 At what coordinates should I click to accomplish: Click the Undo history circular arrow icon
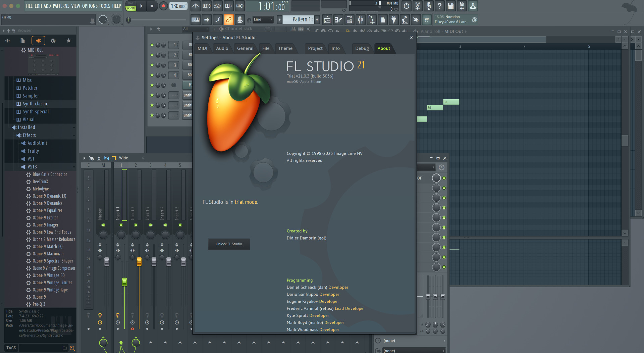[x=406, y=6]
